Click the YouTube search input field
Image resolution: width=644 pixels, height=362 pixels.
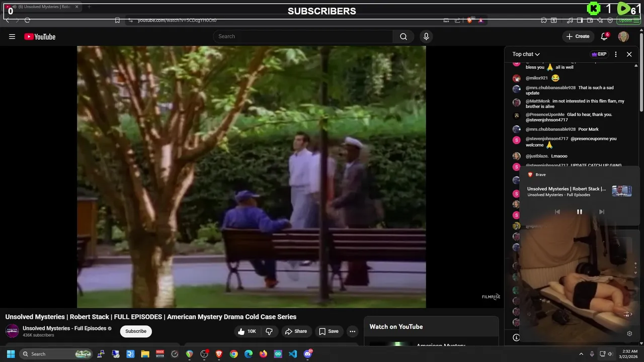[x=303, y=36]
